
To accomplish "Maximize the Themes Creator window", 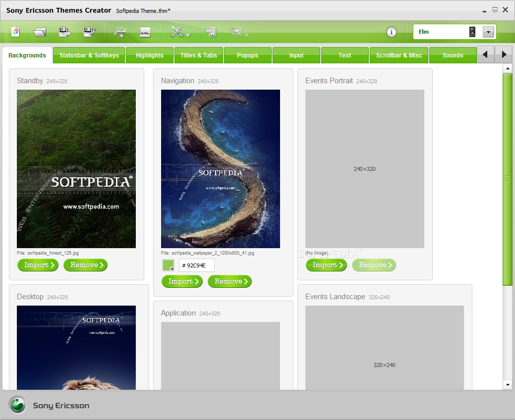I will click(x=495, y=10).
